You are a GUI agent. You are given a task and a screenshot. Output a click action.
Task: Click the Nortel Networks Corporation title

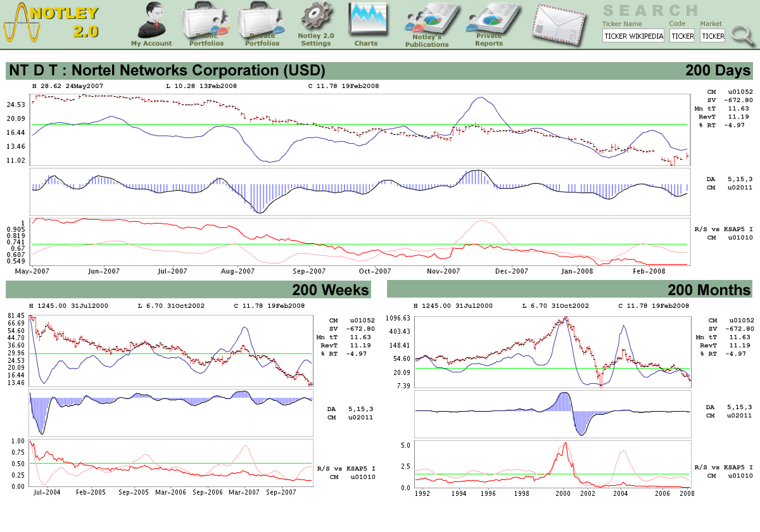(x=167, y=70)
